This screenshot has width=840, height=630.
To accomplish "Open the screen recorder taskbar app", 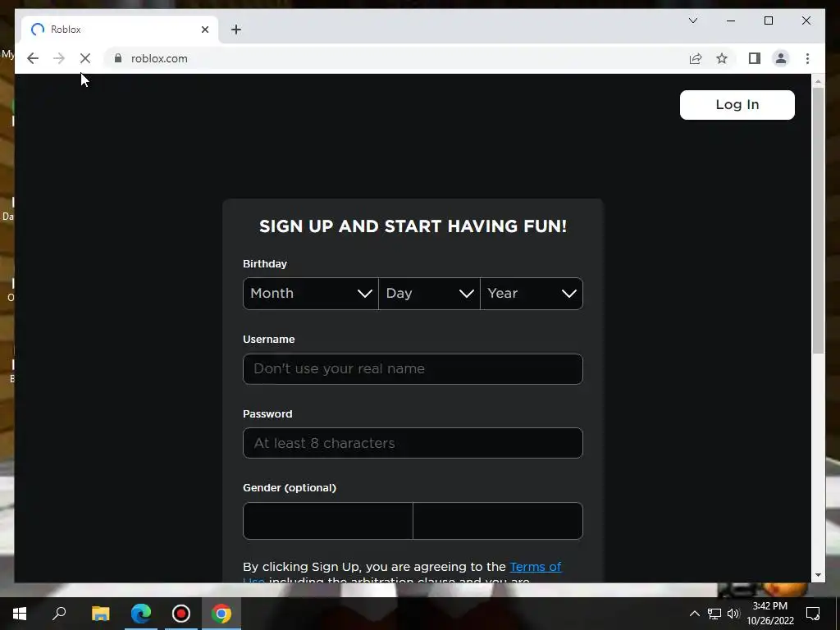I will click(x=181, y=614).
